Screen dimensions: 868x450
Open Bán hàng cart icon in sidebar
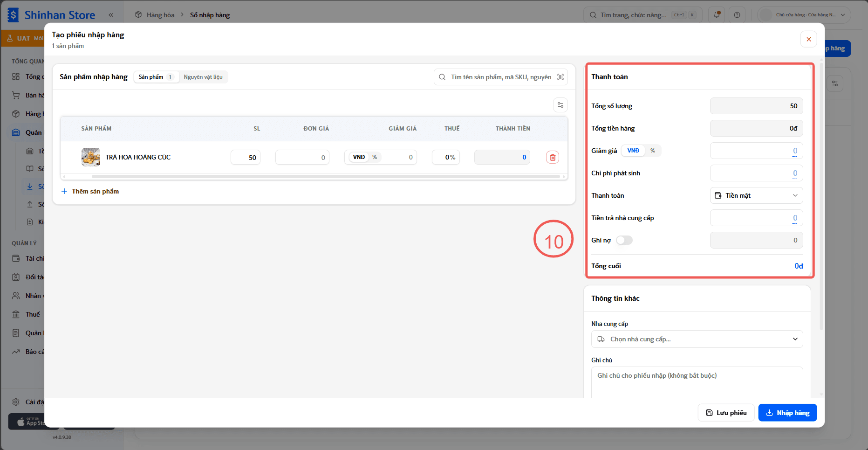tap(16, 95)
